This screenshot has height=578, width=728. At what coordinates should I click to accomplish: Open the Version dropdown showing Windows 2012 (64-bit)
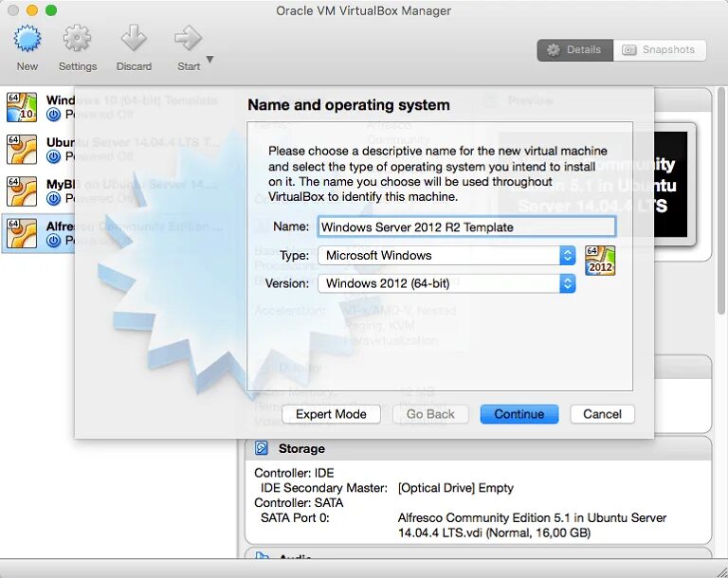click(446, 283)
